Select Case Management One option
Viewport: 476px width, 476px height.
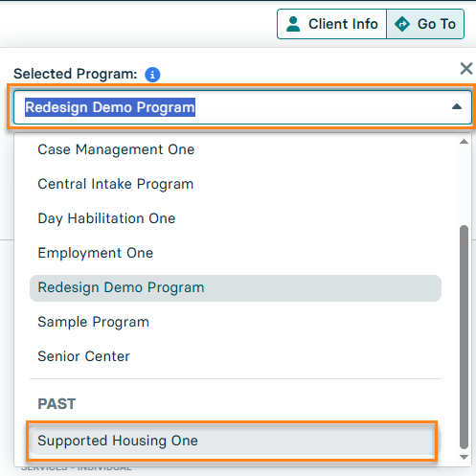[x=236, y=149]
